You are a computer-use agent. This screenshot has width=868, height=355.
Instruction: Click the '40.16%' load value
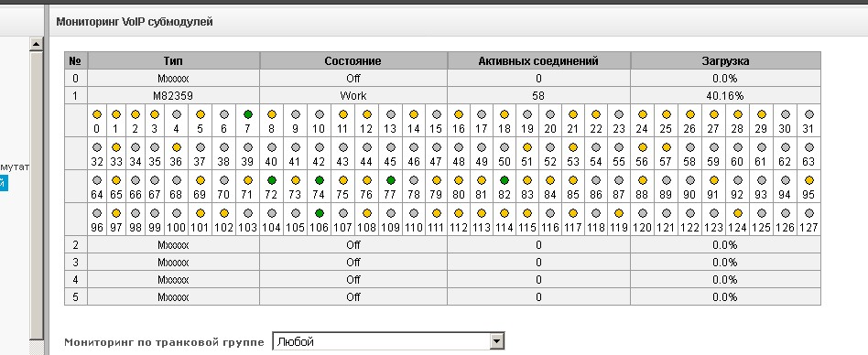click(x=725, y=96)
